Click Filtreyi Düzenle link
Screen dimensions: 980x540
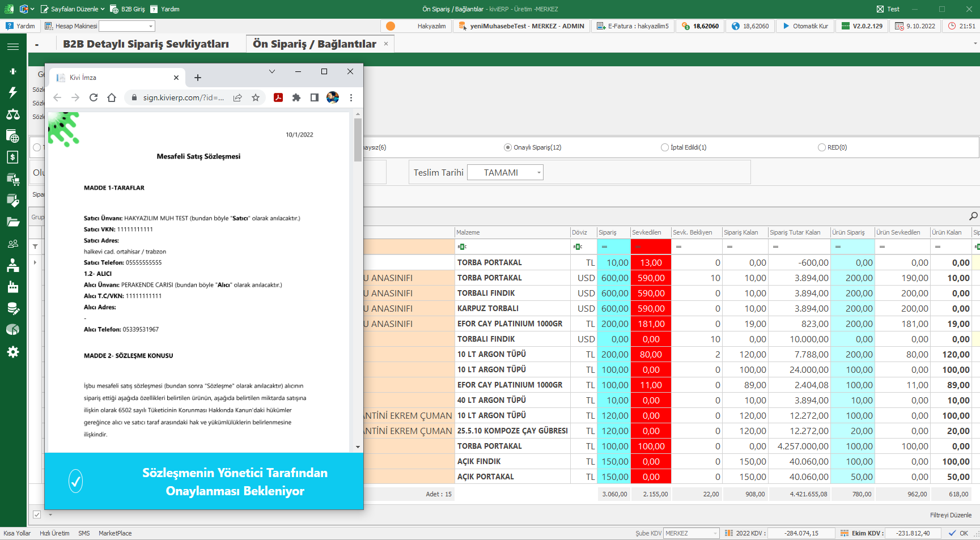click(x=951, y=515)
